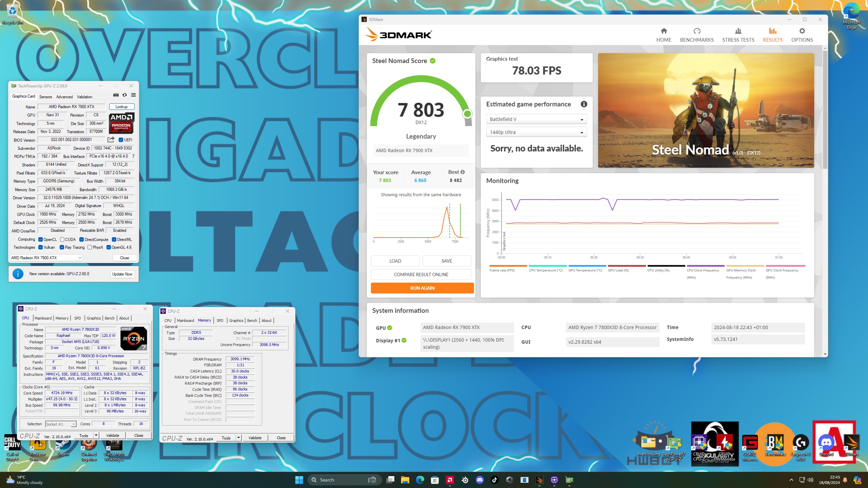The height and width of the screenshot is (488, 868).
Task: Click the BIOS version share/export icon in GPU-Z
Action: pyautogui.click(x=111, y=140)
